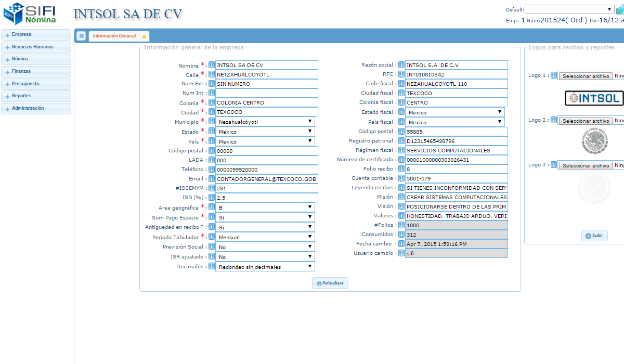Click the info icon beside Razón social
This screenshot has height=364, width=624.
coord(401,65)
